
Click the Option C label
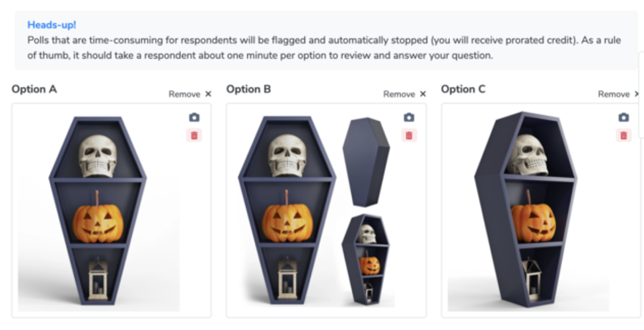(x=463, y=89)
